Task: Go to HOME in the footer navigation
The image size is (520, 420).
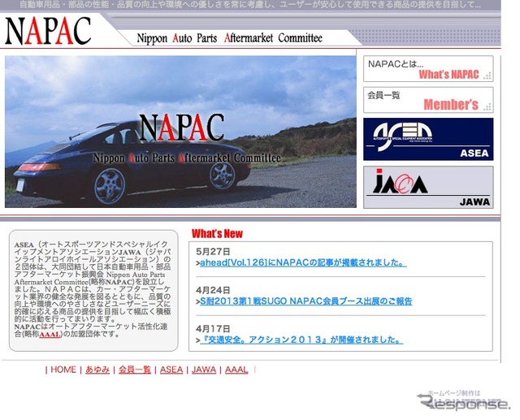Action: (x=63, y=370)
